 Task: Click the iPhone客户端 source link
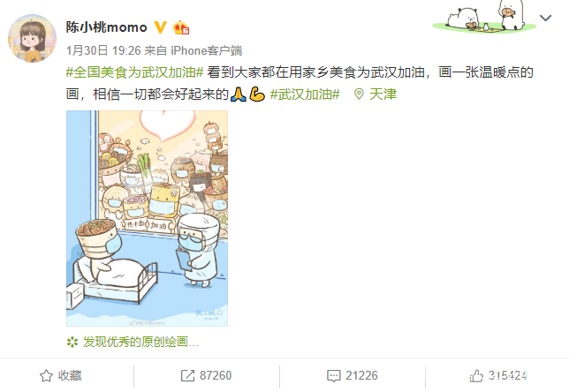206,50
